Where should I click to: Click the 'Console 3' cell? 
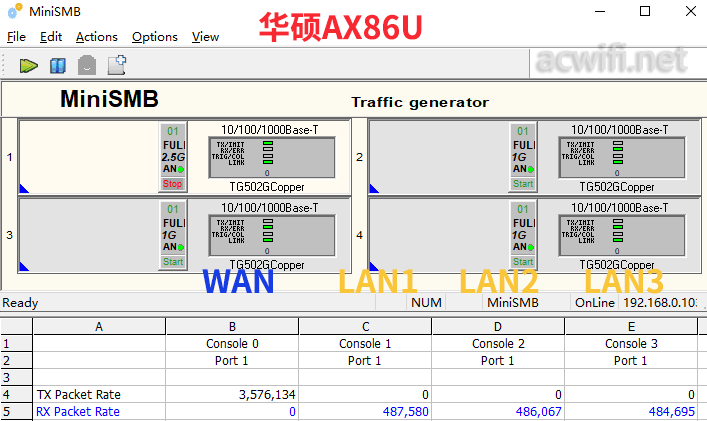click(x=631, y=343)
